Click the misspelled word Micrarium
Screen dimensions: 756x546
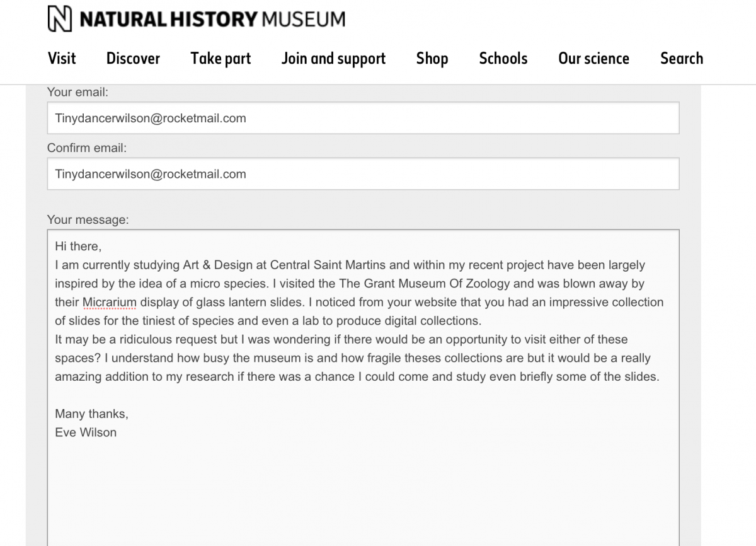coord(110,303)
